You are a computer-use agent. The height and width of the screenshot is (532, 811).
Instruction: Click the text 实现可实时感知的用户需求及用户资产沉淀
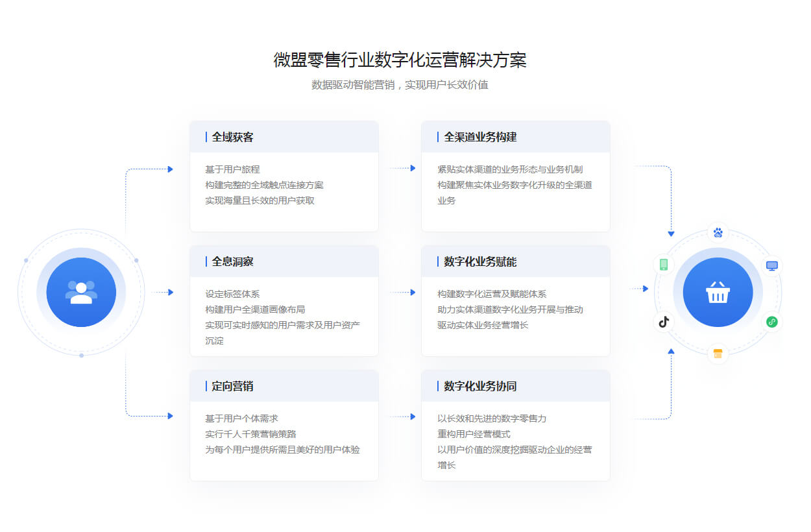tap(282, 333)
